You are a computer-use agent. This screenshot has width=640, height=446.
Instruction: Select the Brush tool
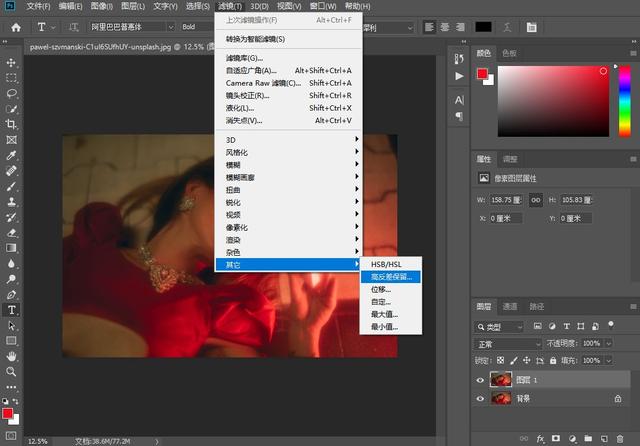point(11,186)
